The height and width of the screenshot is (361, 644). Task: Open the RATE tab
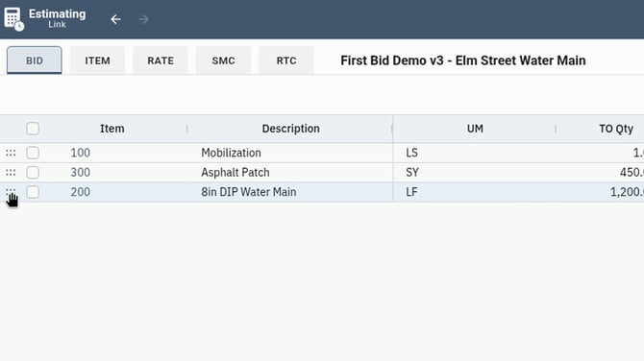tap(161, 60)
